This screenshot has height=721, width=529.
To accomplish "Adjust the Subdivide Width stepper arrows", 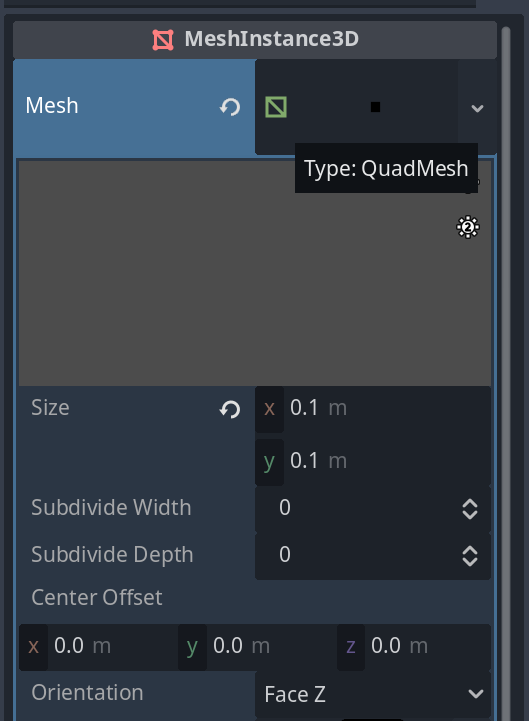I will click(470, 509).
